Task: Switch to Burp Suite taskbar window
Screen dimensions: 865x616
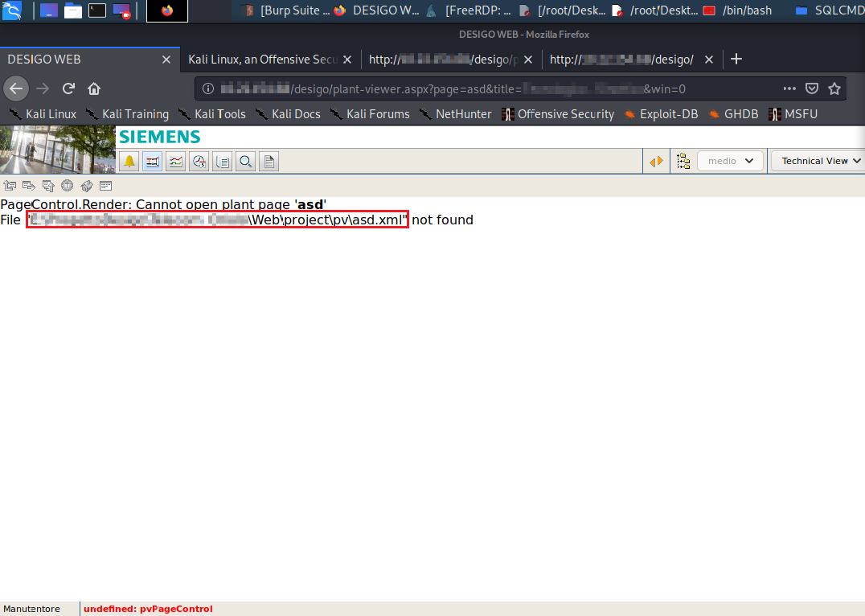Action: tap(286, 10)
